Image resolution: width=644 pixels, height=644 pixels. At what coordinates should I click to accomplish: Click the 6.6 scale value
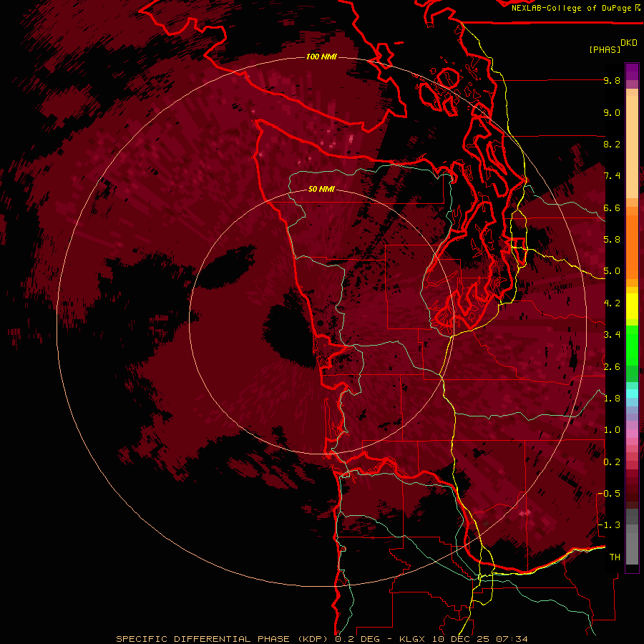pyautogui.click(x=612, y=208)
